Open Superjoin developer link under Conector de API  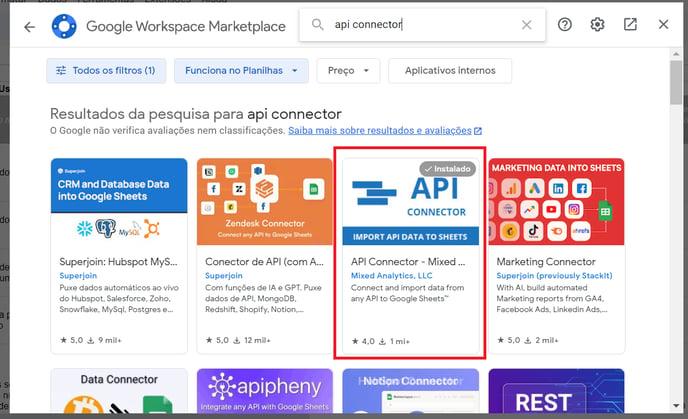click(223, 276)
